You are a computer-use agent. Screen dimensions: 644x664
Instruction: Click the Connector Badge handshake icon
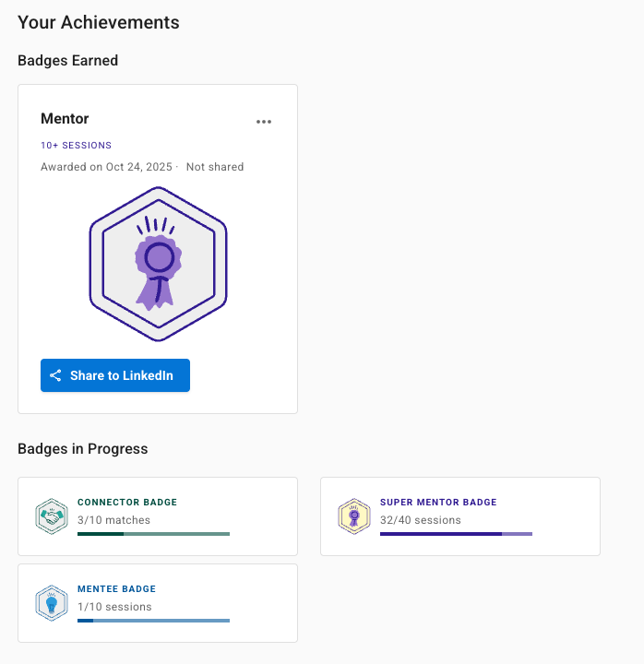tap(52, 516)
